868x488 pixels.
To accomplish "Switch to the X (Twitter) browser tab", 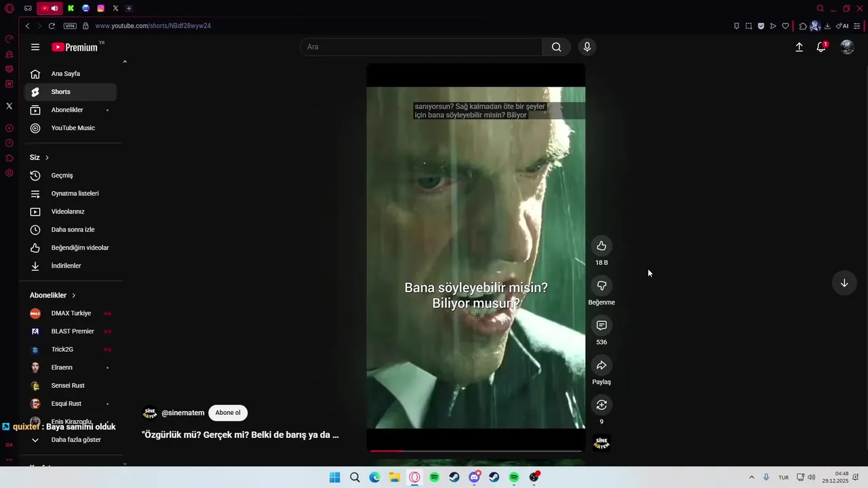I will pos(115,8).
